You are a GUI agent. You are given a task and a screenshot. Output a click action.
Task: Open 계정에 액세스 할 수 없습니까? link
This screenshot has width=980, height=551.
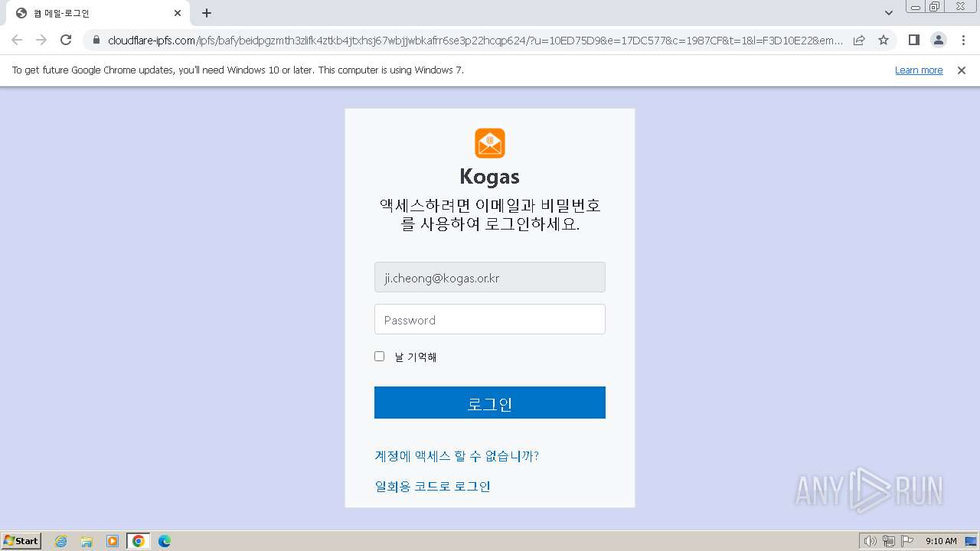tap(456, 456)
